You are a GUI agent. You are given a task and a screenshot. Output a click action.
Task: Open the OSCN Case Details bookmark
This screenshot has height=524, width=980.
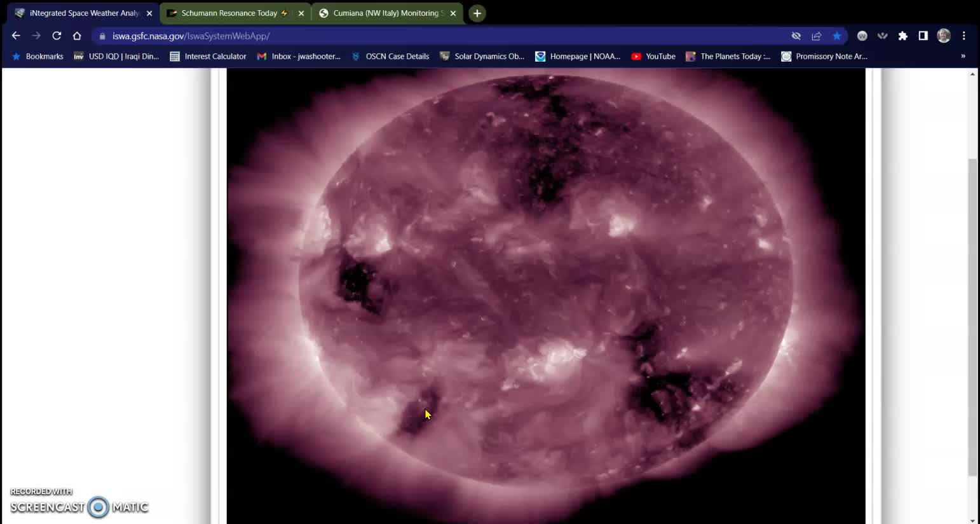point(390,57)
